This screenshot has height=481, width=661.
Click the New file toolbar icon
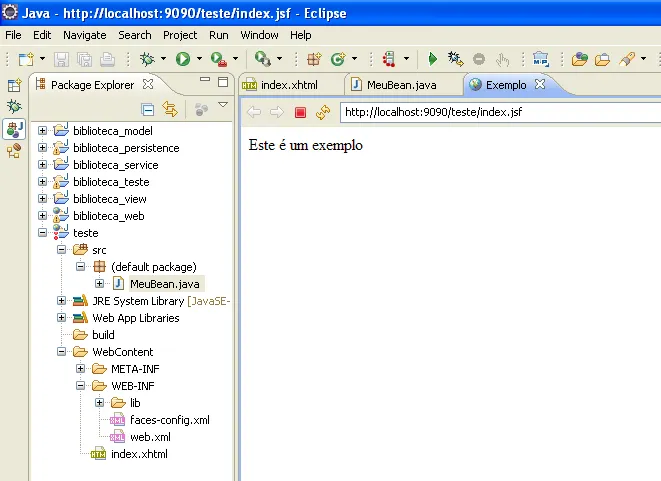coord(26,59)
